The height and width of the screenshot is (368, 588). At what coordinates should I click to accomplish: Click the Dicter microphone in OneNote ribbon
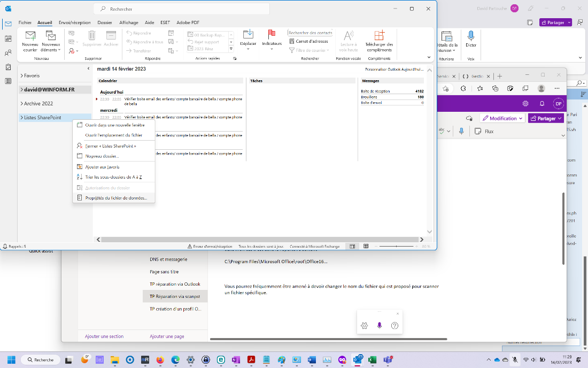[471, 39]
